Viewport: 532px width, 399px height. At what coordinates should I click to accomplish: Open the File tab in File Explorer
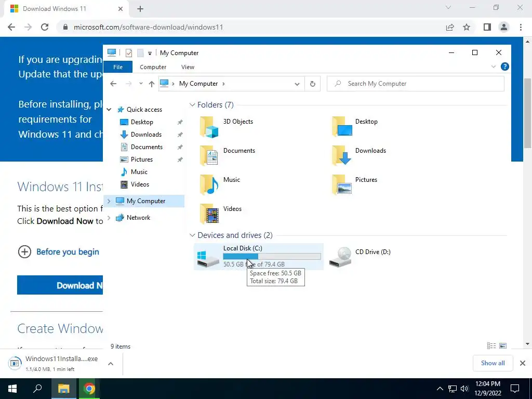click(118, 67)
